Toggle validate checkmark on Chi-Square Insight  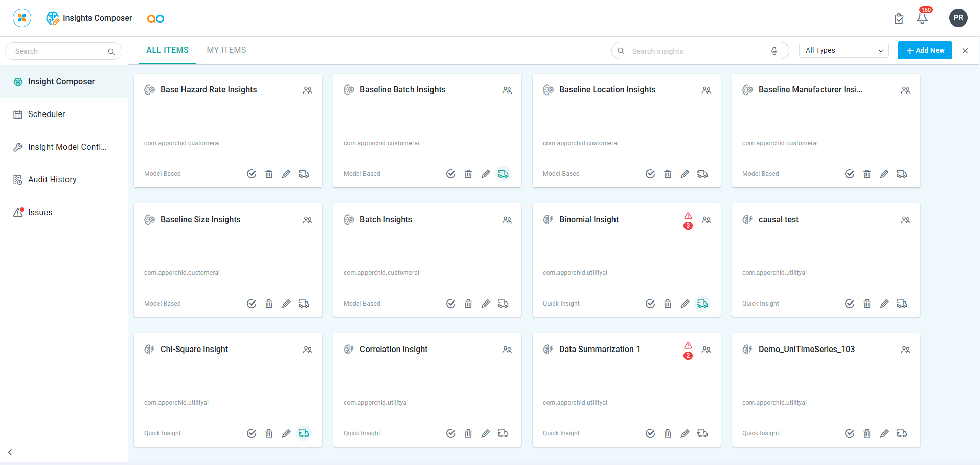tap(252, 433)
